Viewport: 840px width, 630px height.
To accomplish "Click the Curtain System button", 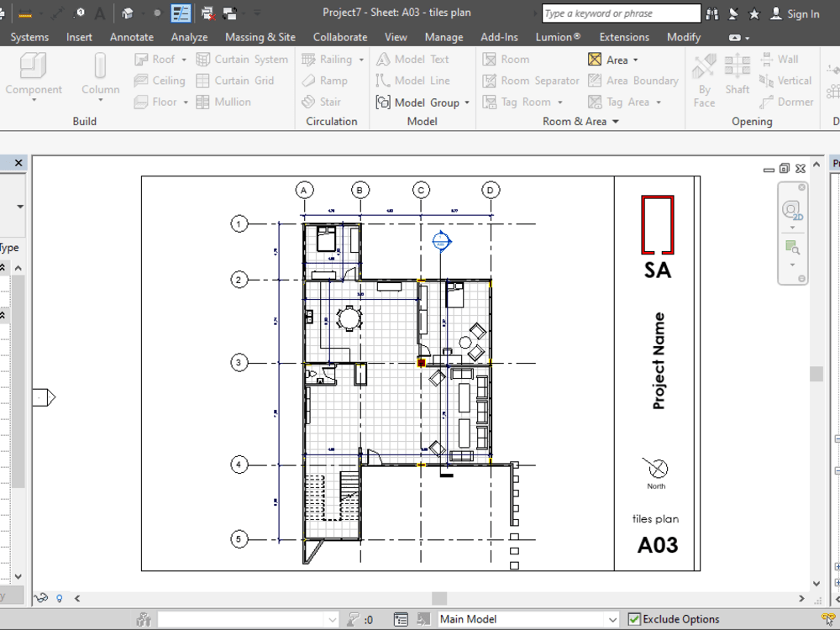I will (x=242, y=60).
